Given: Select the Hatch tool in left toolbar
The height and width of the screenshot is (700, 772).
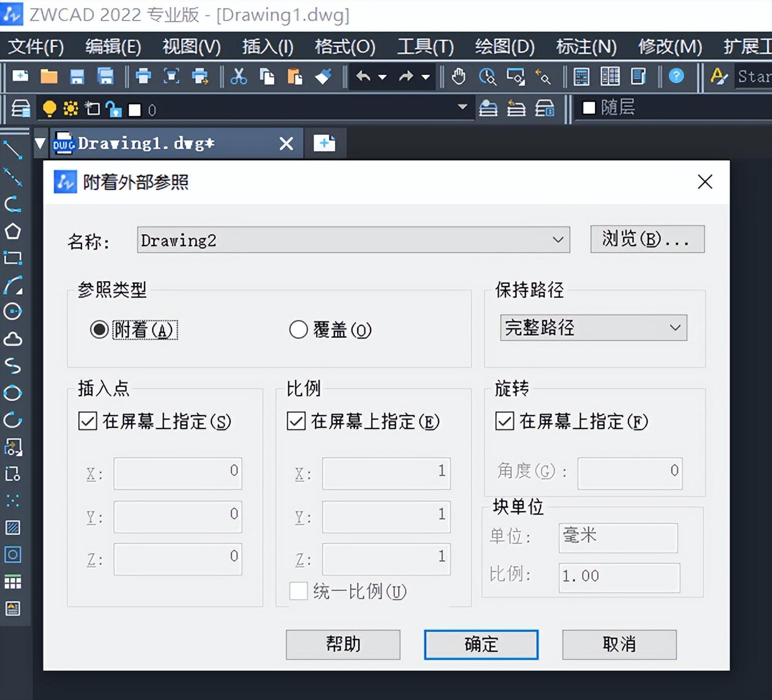Looking at the screenshot, I should point(13,527).
